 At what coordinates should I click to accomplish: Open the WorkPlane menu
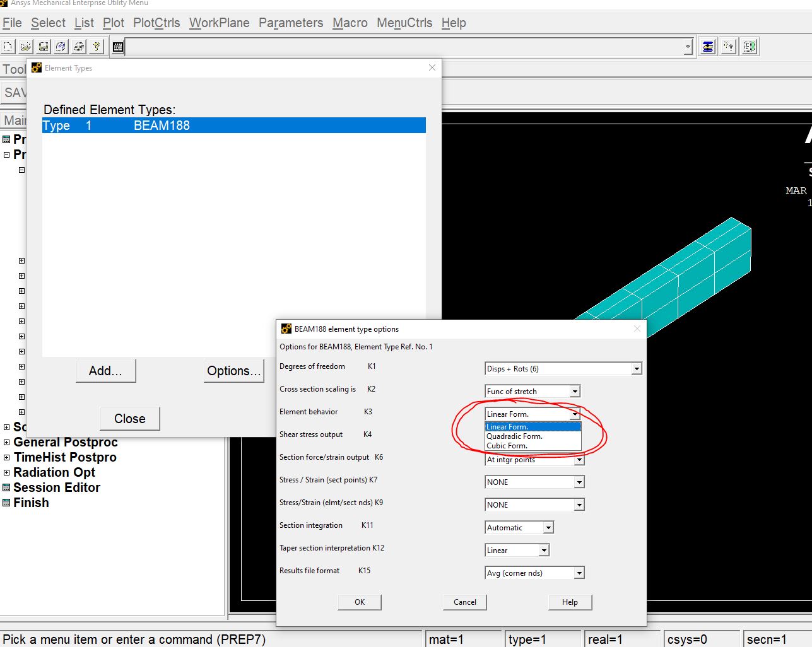click(x=219, y=23)
